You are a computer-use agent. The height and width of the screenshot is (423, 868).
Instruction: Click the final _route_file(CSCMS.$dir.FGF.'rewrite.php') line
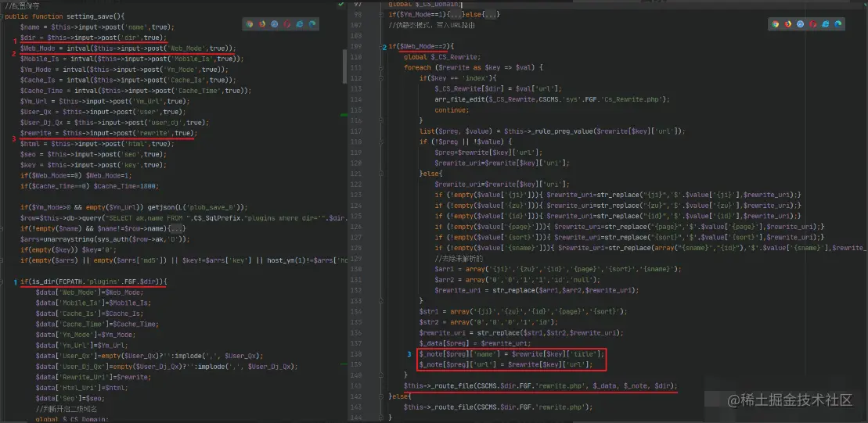coord(499,407)
